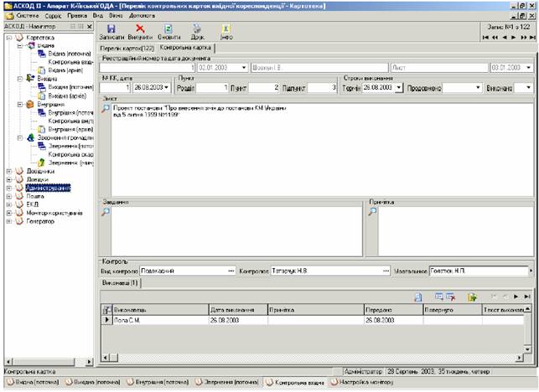
Task: Close the АСКОД-Навігатор panel
Action: pyautogui.click(x=90, y=27)
